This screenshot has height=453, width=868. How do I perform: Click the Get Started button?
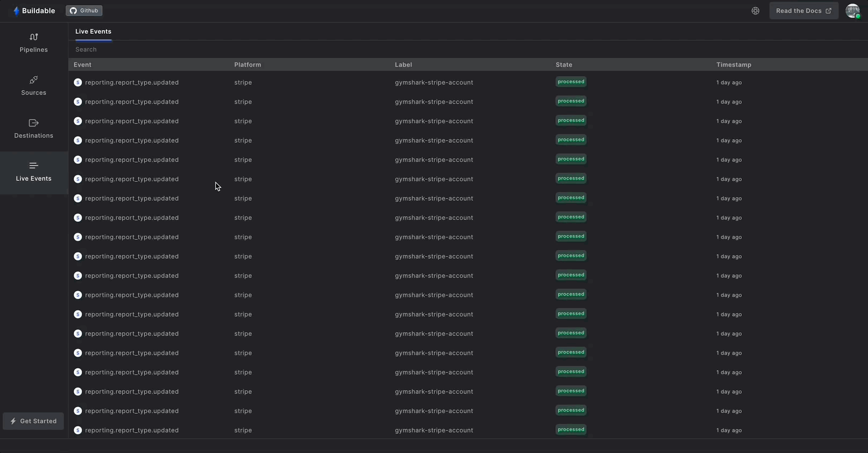click(33, 421)
